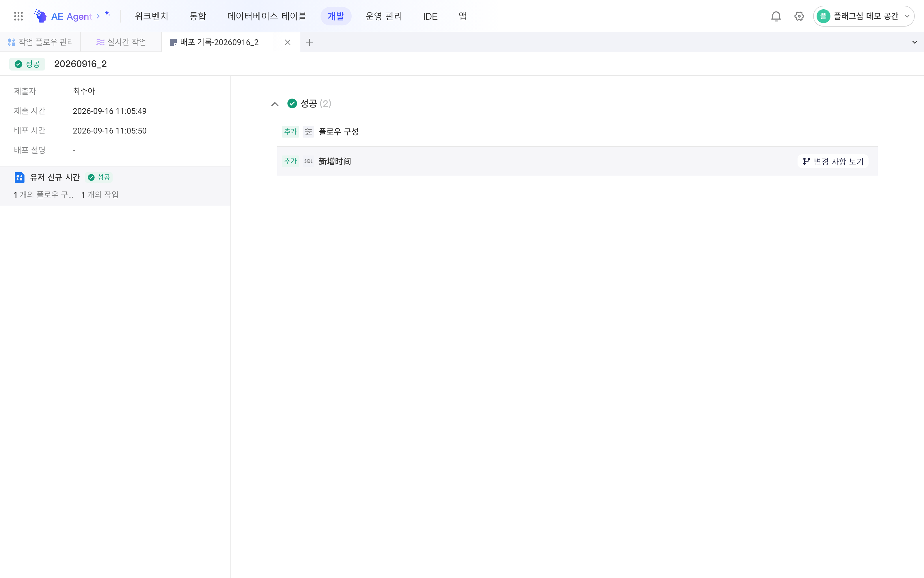Close the 배포 기록-20260916_2 tab
The image size is (924, 578).
tap(288, 42)
